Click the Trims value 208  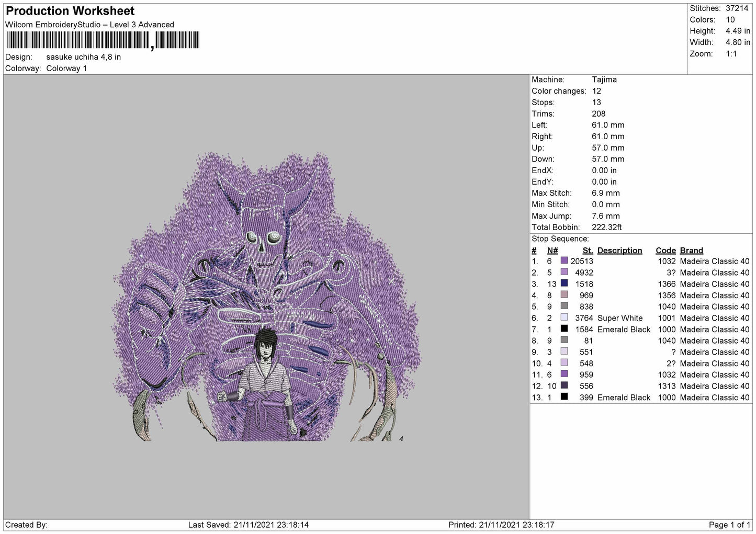[599, 113]
